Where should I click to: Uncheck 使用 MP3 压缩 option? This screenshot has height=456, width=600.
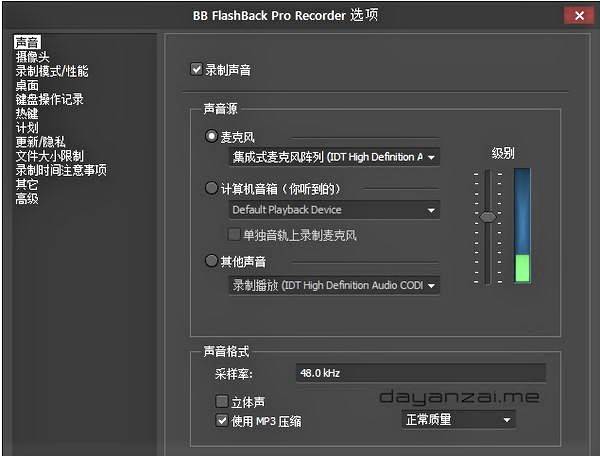tap(222, 421)
